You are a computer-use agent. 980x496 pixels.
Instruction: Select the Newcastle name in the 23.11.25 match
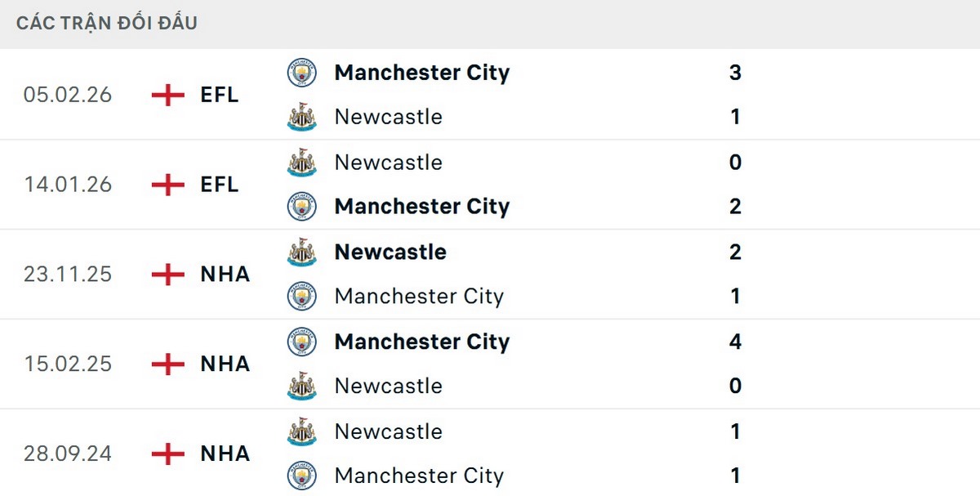[390, 252]
